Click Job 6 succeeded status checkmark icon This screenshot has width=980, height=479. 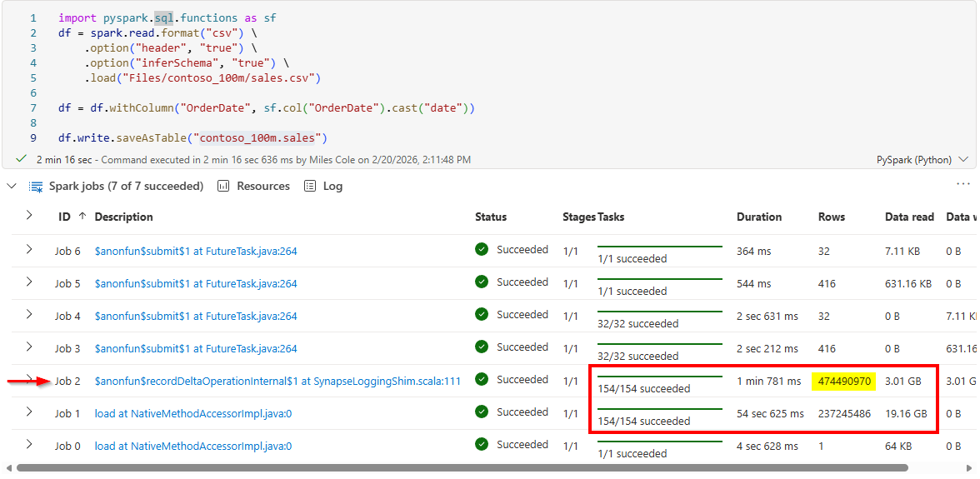point(482,249)
